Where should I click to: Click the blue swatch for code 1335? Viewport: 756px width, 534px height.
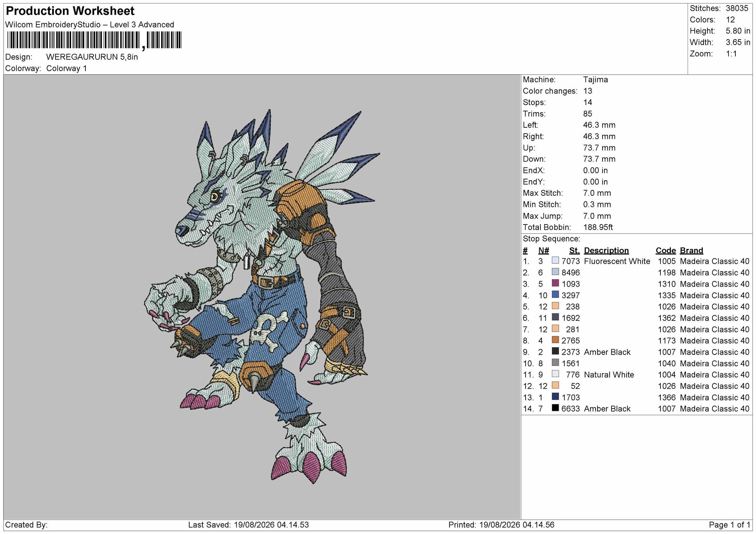(x=555, y=294)
